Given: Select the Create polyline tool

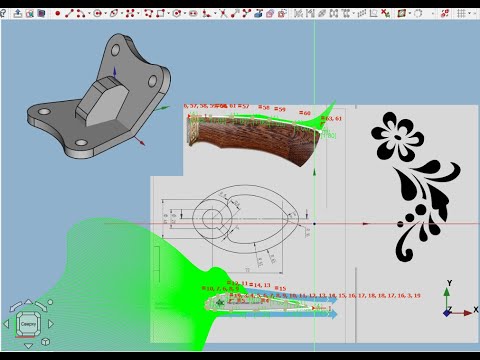Looking at the screenshot, I should (x=149, y=14).
